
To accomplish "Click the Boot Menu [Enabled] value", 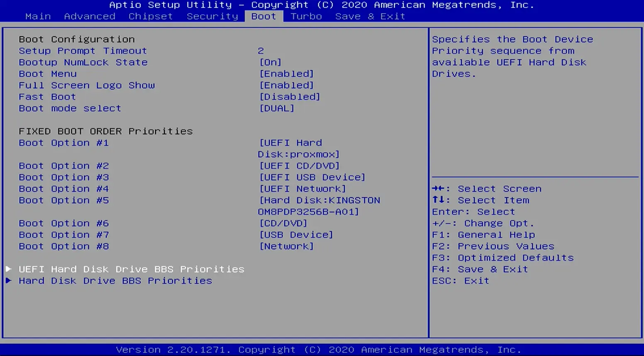I will [286, 74].
